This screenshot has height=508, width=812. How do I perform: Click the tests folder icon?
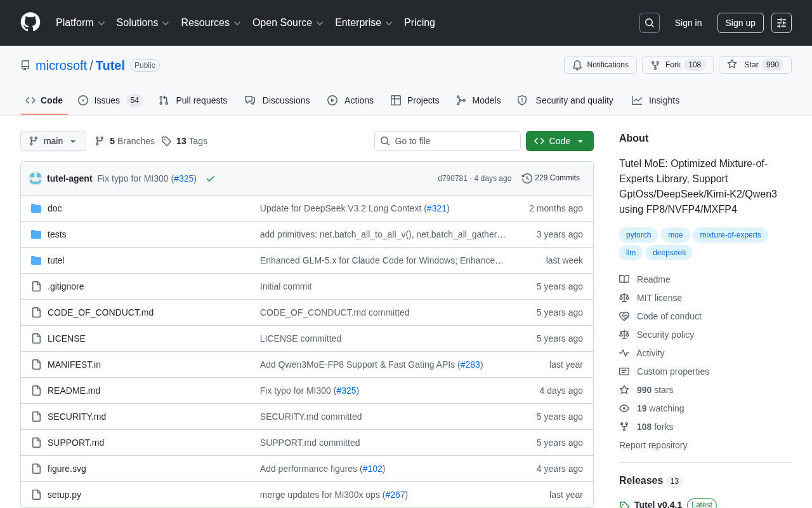[36, 234]
